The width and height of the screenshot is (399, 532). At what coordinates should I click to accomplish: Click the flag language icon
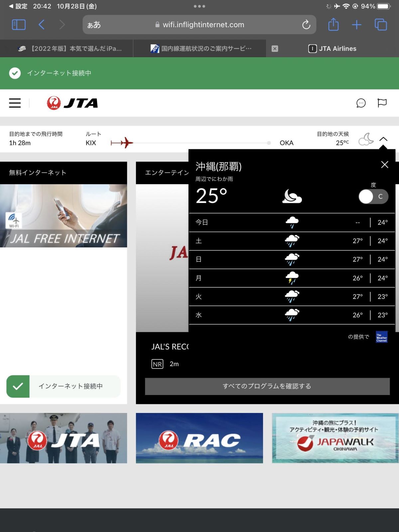pyautogui.click(x=382, y=103)
